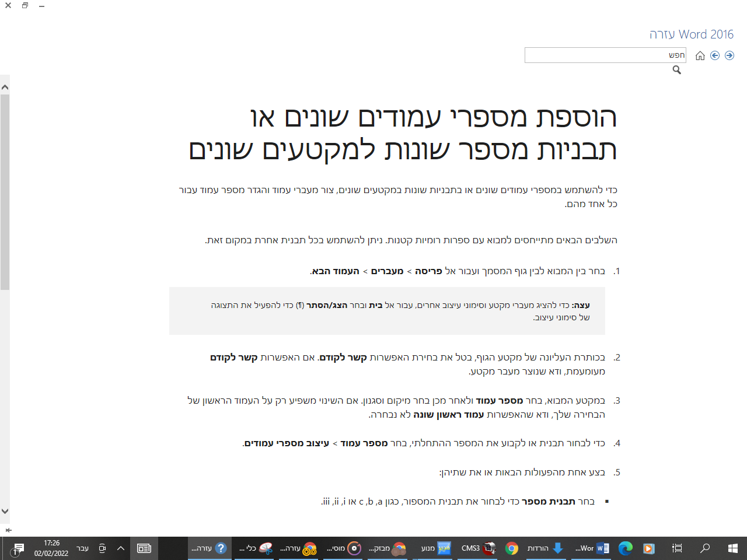747x560 pixels.
Task: Click the intro paragraph starting כדי להשתמש במספרי עמודים
Action: point(398,197)
